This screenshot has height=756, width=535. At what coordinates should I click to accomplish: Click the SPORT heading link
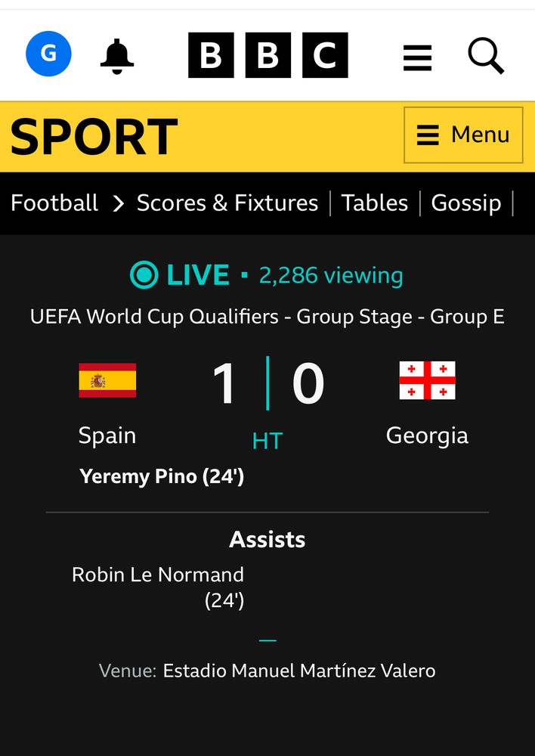pyautogui.click(x=94, y=137)
